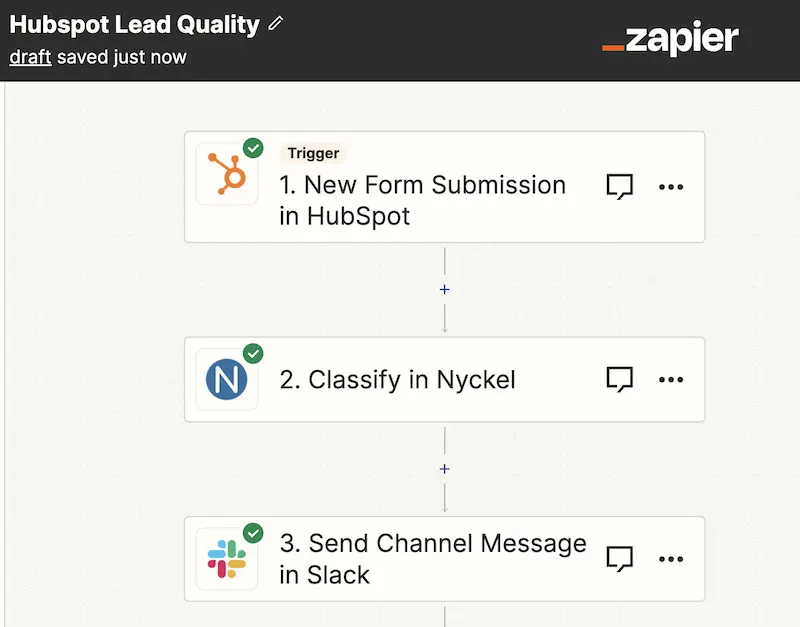Open the HubSpot app icon on step 1
800x627 pixels.
click(227, 174)
